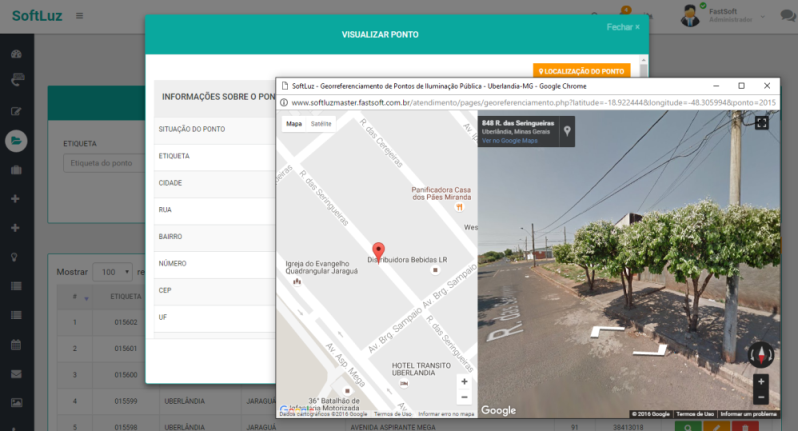Zoom out on the map with minus
This screenshot has width=798, height=431.
(464, 397)
